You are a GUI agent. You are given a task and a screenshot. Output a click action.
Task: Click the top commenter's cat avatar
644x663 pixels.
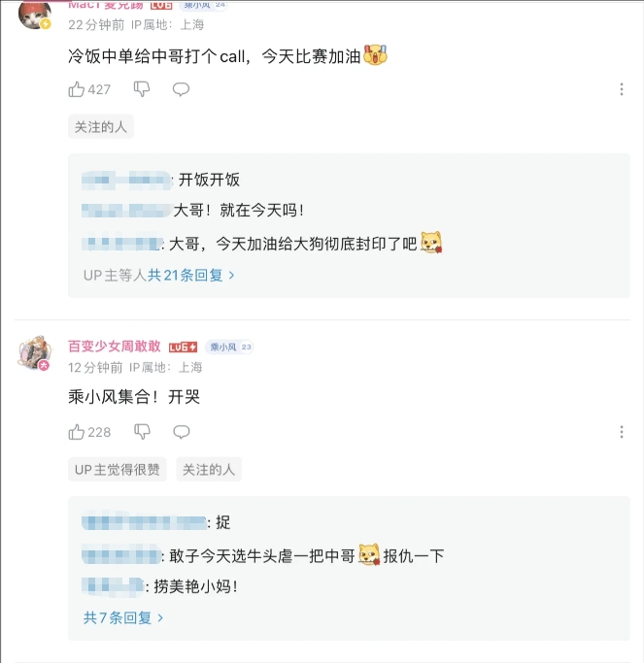pyautogui.click(x=35, y=14)
